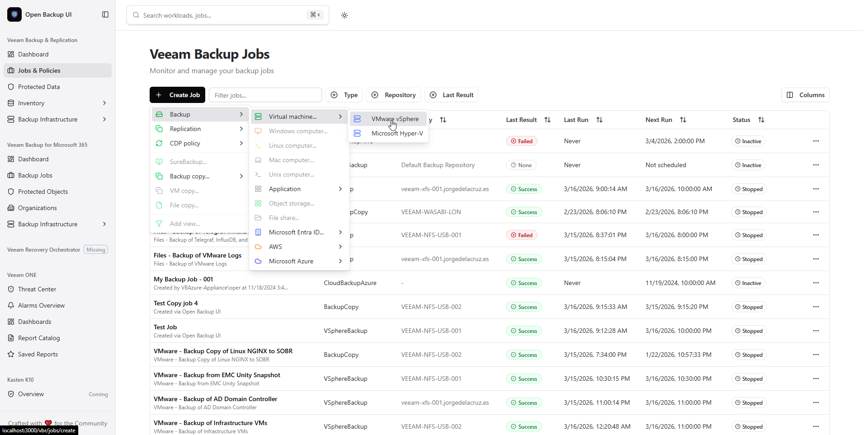Click the Alarms Overview bell icon
Image resolution: width=868 pixels, height=435 pixels.
(x=11, y=305)
